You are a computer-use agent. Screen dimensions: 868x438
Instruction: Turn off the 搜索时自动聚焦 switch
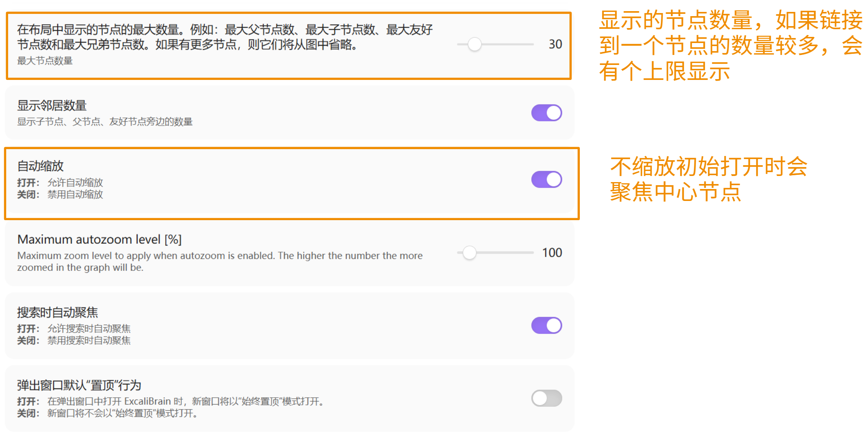(546, 325)
